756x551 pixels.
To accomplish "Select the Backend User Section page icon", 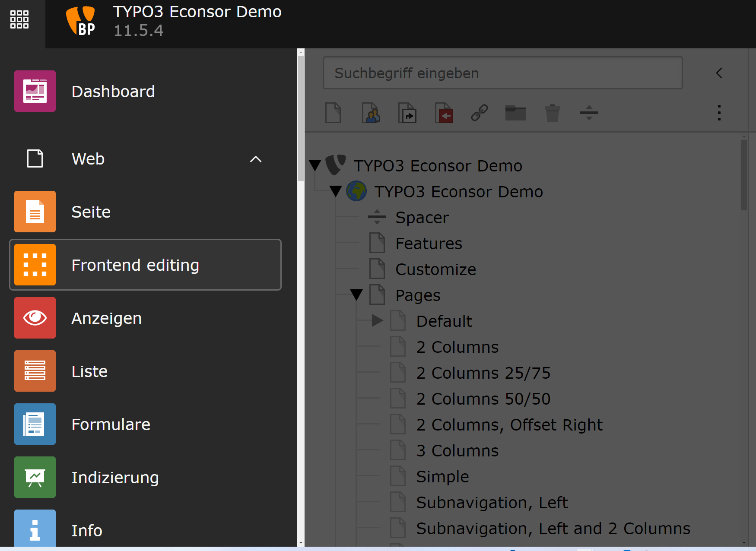I will click(x=371, y=113).
